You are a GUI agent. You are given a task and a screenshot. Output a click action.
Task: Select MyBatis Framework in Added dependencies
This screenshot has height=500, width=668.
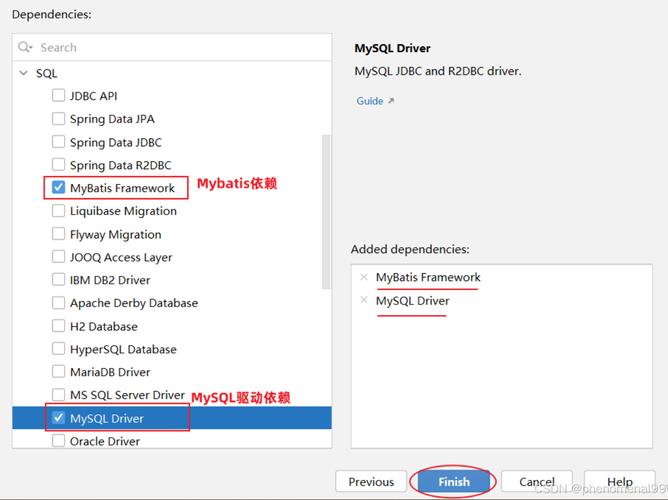click(x=428, y=277)
